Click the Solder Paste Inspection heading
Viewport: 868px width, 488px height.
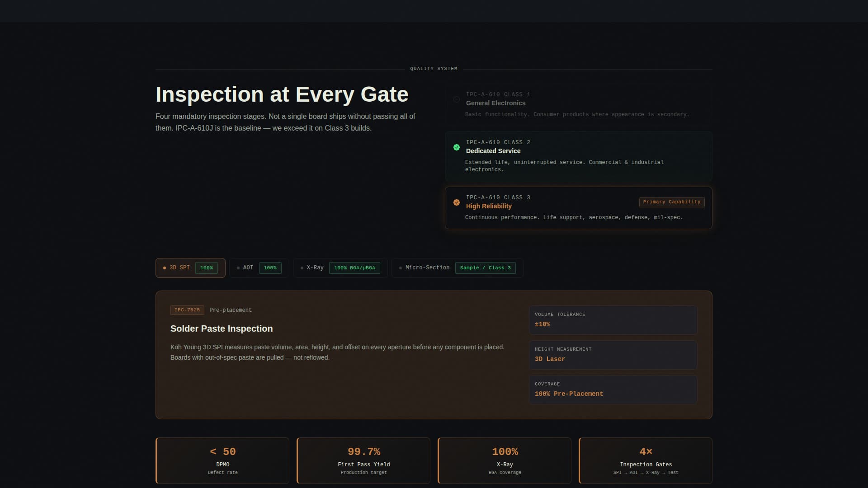(x=221, y=328)
